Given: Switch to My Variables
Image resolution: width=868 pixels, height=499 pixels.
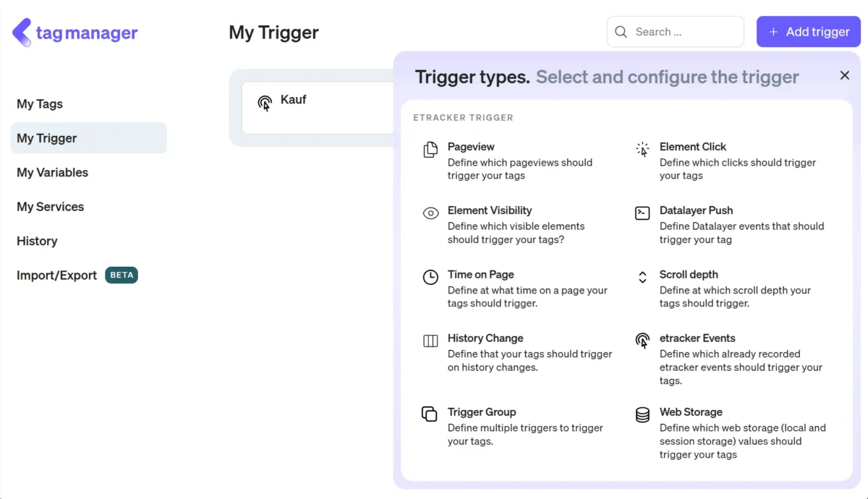Looking at the screenshot, I should click(x=52, y=172).
